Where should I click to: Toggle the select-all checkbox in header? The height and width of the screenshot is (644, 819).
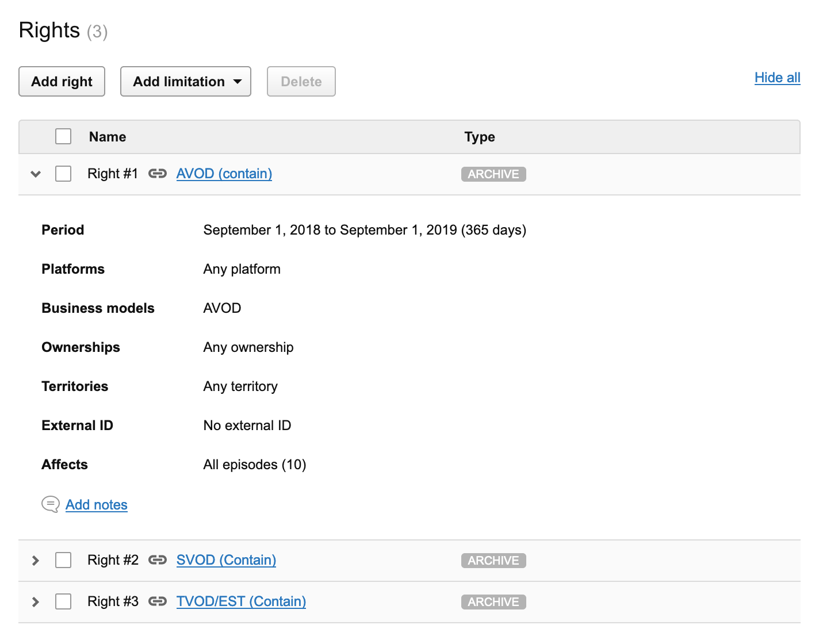tap(63, 137)
